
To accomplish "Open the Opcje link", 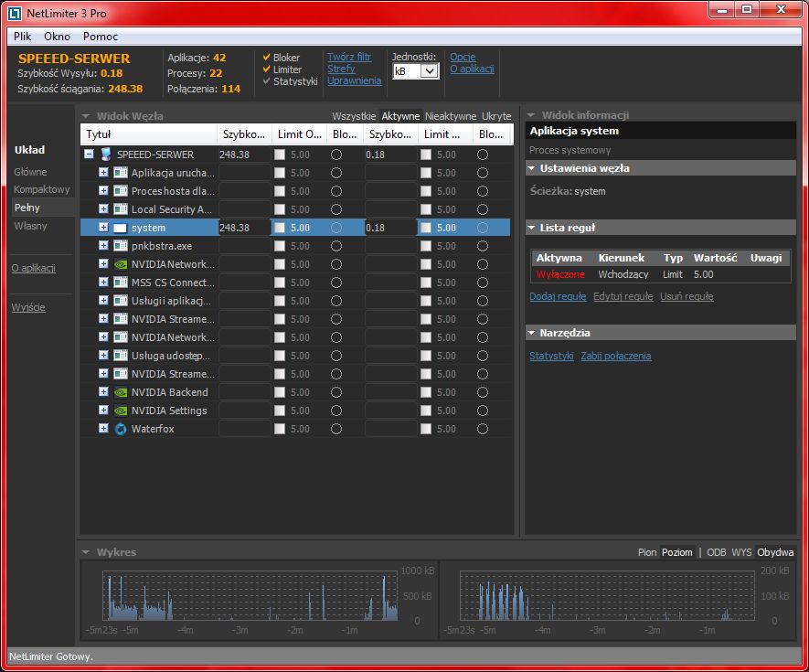I will 463,57.
